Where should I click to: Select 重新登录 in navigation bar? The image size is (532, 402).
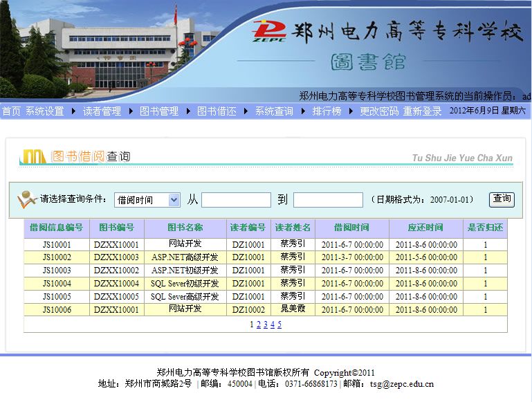423,111
